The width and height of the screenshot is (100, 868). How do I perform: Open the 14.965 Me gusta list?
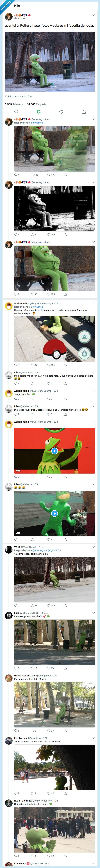click(36, 104)
